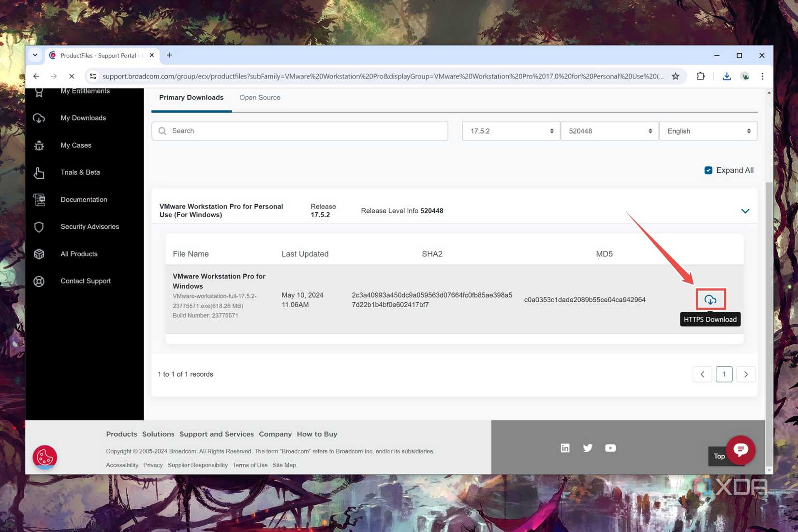Click the Products footer link

coord(121,434)
